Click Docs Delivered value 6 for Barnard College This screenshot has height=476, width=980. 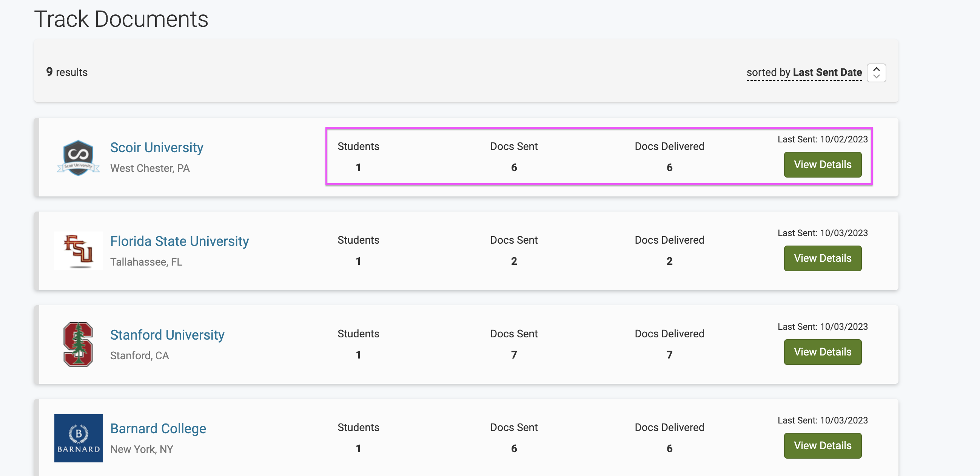pos(670,448)
